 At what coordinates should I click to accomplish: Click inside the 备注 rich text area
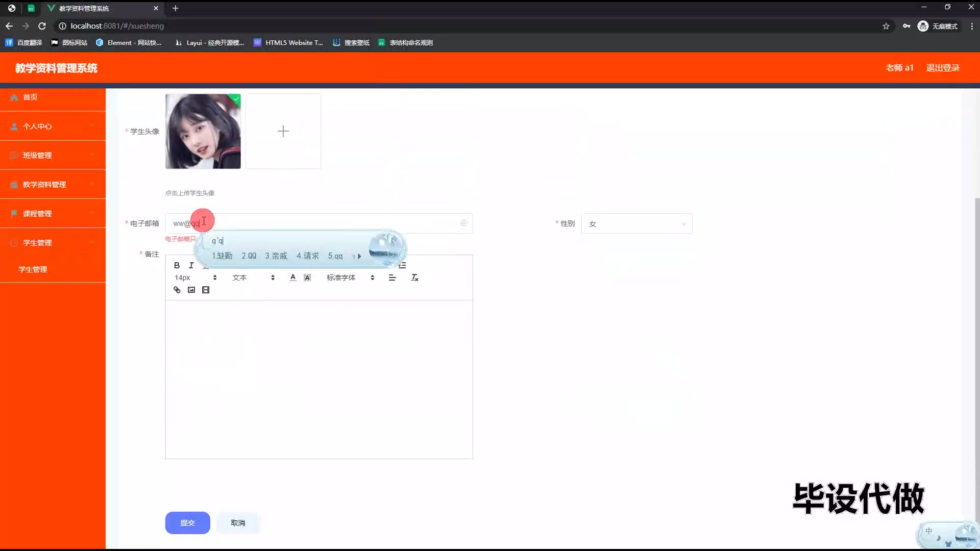[x=319, y=379]
